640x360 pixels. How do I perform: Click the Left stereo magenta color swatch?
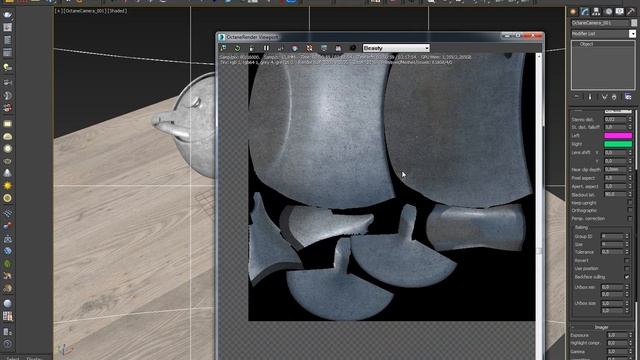(x=618, y=136)
